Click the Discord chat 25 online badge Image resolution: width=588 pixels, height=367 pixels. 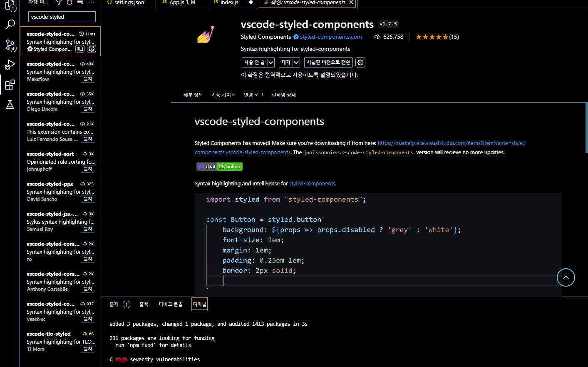click(x=219, y=167)
